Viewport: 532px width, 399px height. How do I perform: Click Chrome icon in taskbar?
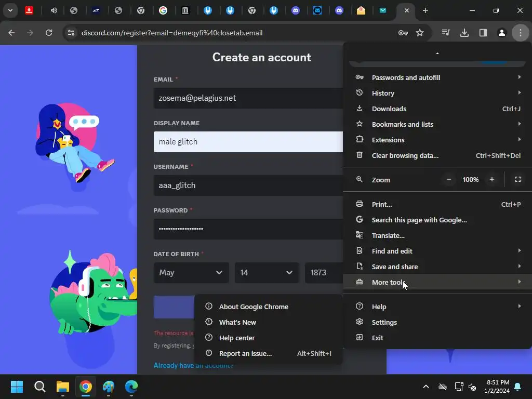[86, 387]
